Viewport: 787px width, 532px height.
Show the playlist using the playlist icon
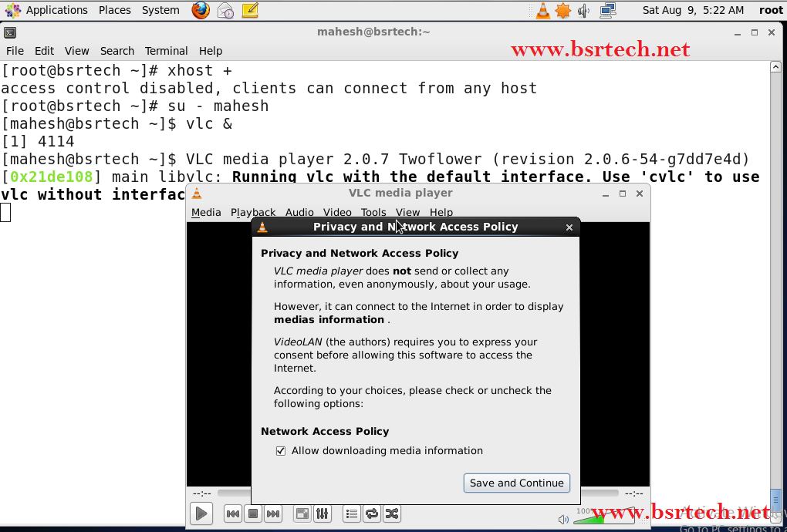click(x=351, y=513)
